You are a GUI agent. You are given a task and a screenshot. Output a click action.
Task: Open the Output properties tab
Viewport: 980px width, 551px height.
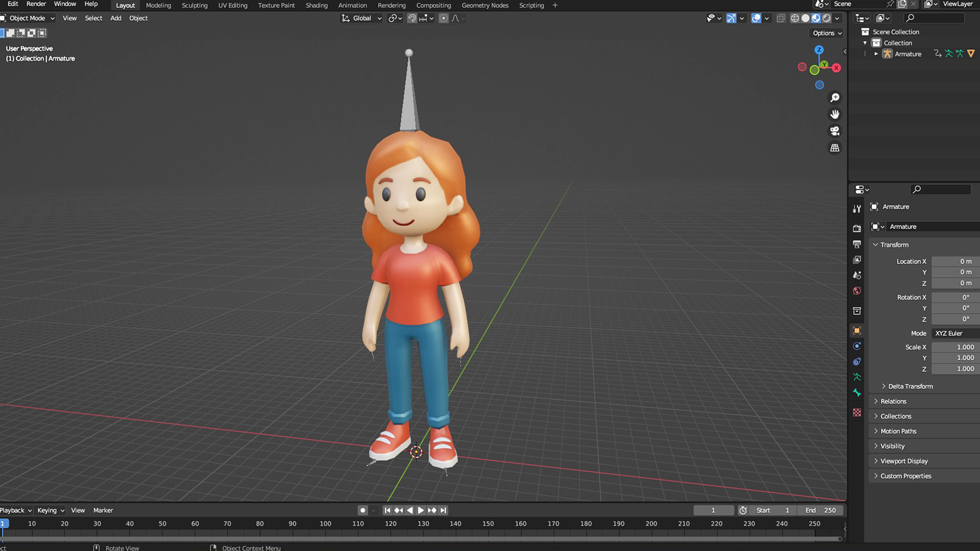click(x=857, y=244)
